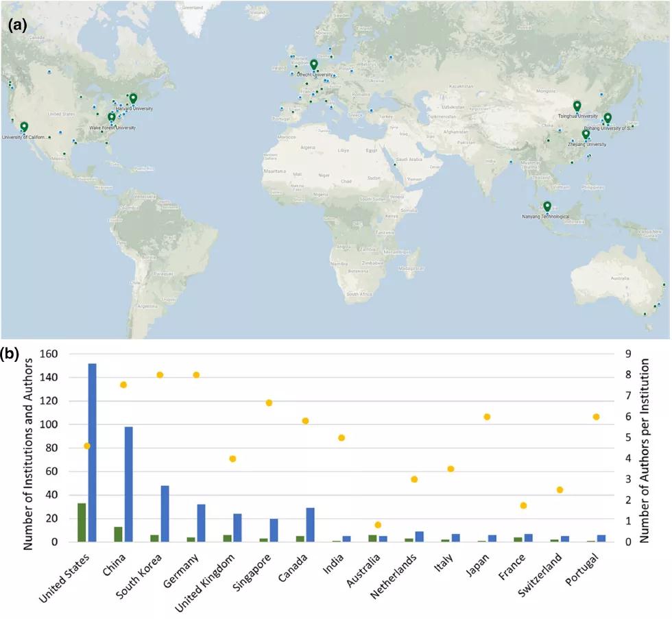Click the yellow dot above Germany
The height and width of the screenshot is (619, 672).
pos(196,375)
